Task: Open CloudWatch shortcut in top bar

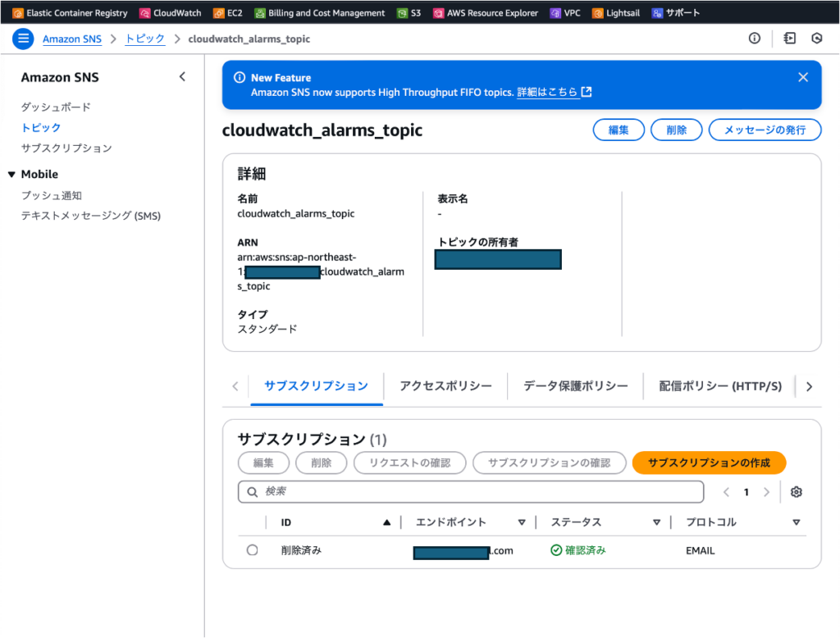Action: [x=171, y=13]
